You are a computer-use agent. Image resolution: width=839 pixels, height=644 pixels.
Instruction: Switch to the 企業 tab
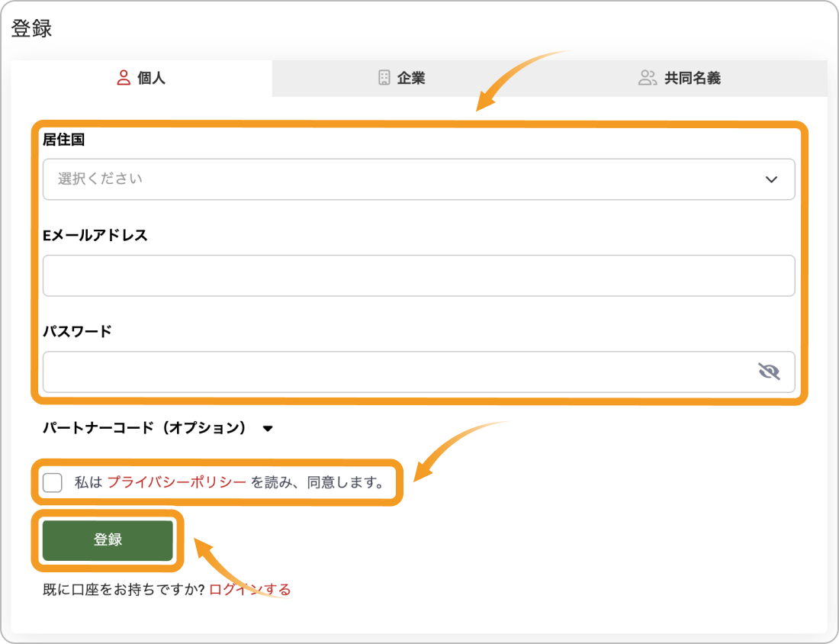click(401, 78)
